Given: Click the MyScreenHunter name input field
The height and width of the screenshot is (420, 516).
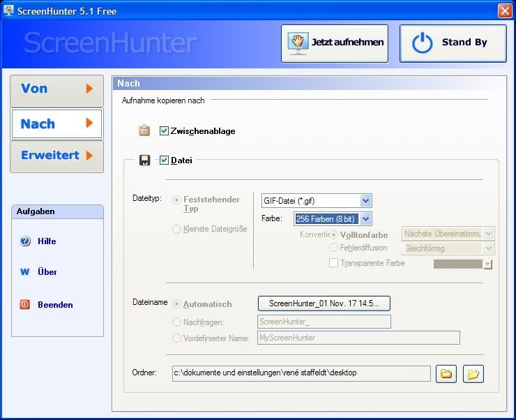Looking at the screenshot, I should [x=358, y=338].
